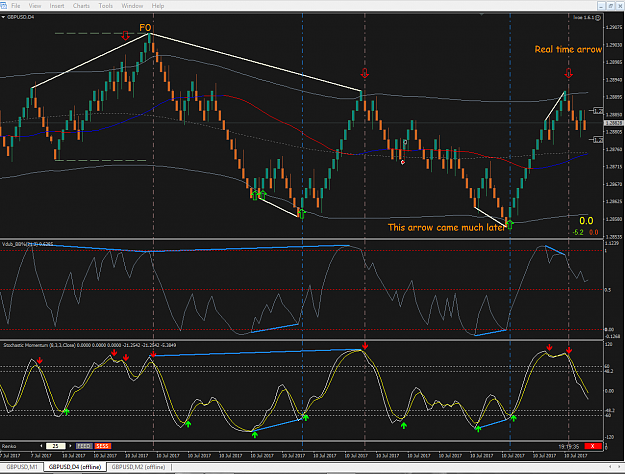625x474 pixels.
Task: Click the 19:19:35 clock display
Action: pyautogui.click(x=568, y=446)
